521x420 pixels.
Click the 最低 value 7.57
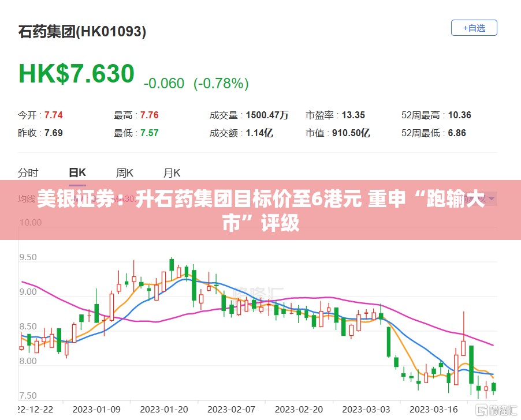point(149,133)
